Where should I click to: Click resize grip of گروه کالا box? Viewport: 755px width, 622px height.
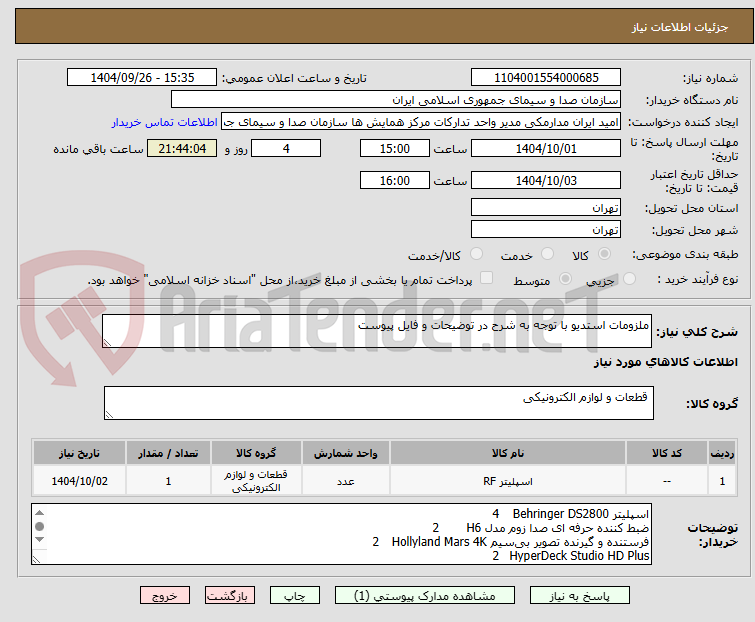coord(109,415)
